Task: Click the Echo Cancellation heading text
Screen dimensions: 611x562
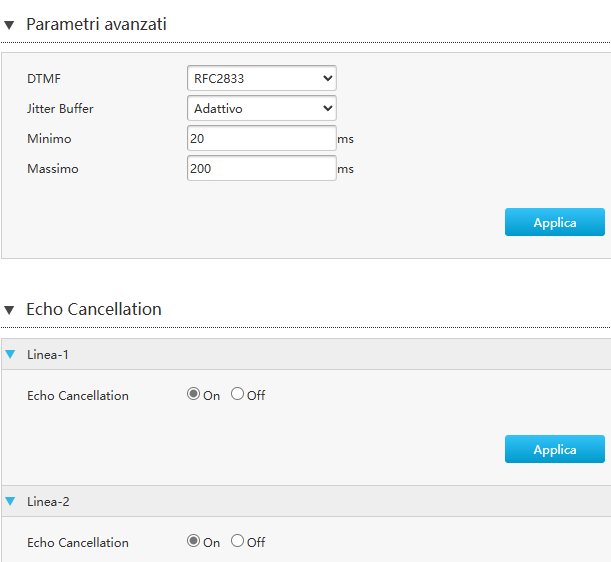Action: point(94,309)
